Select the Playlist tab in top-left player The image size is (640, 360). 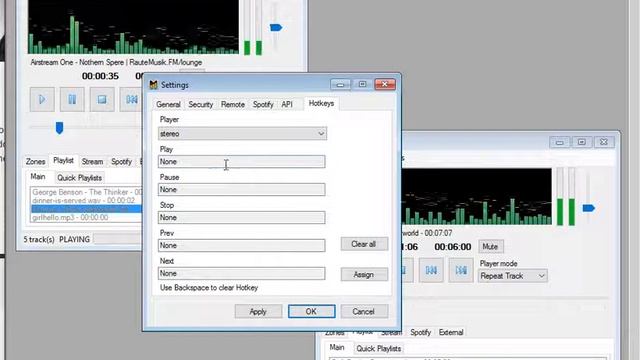click(x=64, y=160)
